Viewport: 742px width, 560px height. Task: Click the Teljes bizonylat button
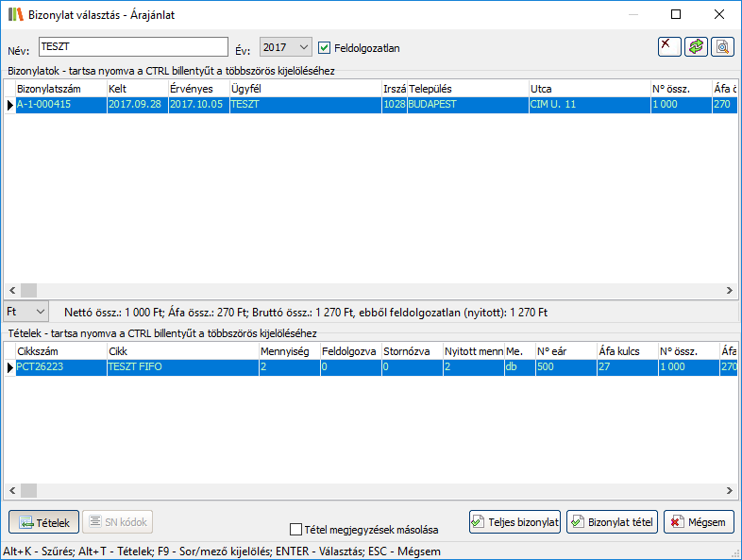[515, 521]
